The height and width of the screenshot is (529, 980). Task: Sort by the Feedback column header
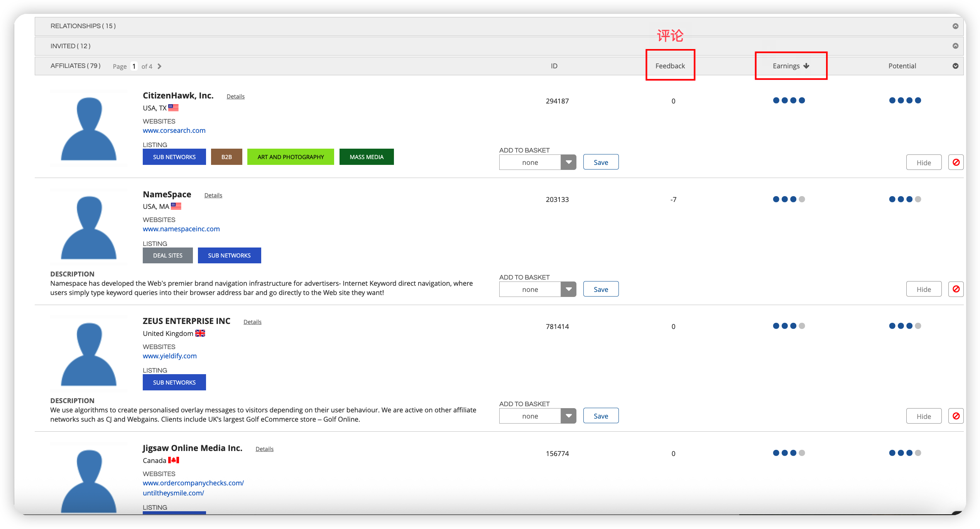(x=670, y=66)
